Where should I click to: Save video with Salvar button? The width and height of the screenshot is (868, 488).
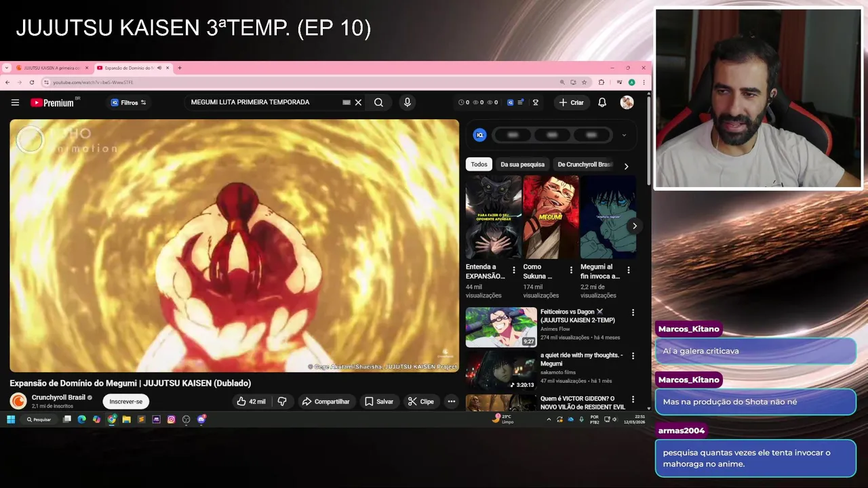[378, 401]
